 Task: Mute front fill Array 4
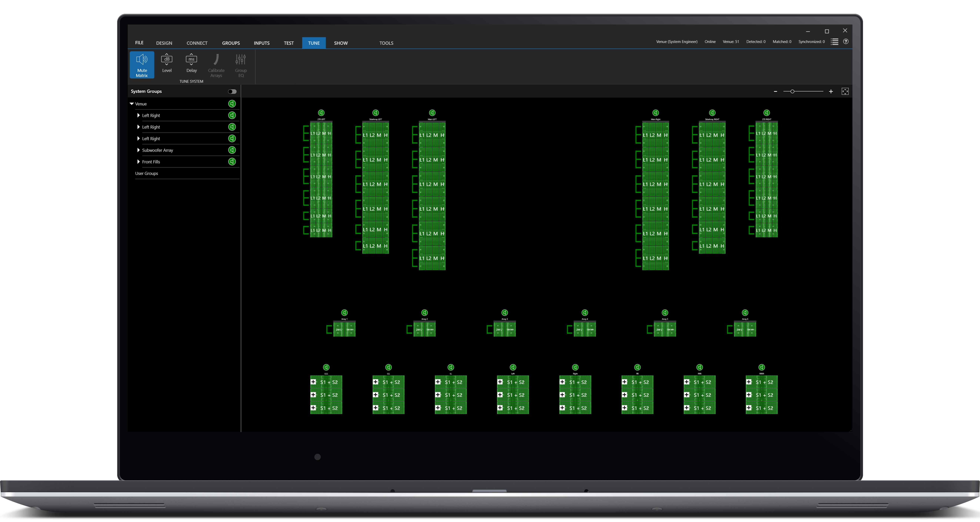pos(585,312)
